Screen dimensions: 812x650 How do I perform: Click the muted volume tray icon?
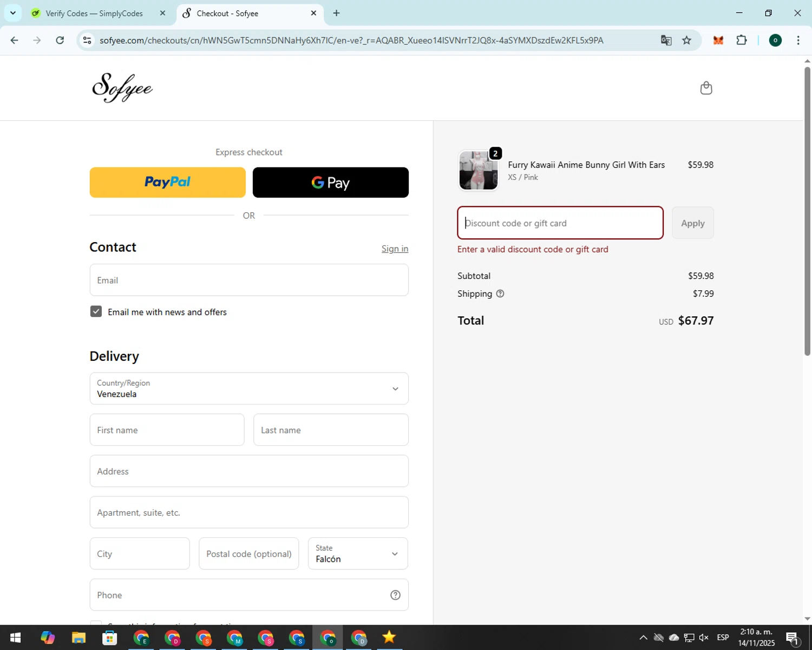point(704,638)
